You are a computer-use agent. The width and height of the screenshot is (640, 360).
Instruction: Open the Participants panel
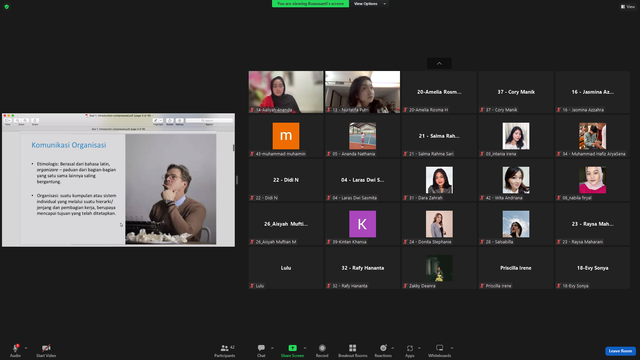[225, 350]
